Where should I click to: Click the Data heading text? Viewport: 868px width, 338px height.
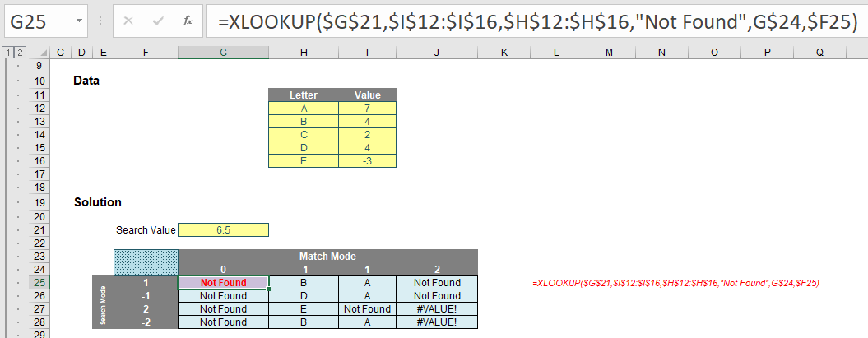86,81
